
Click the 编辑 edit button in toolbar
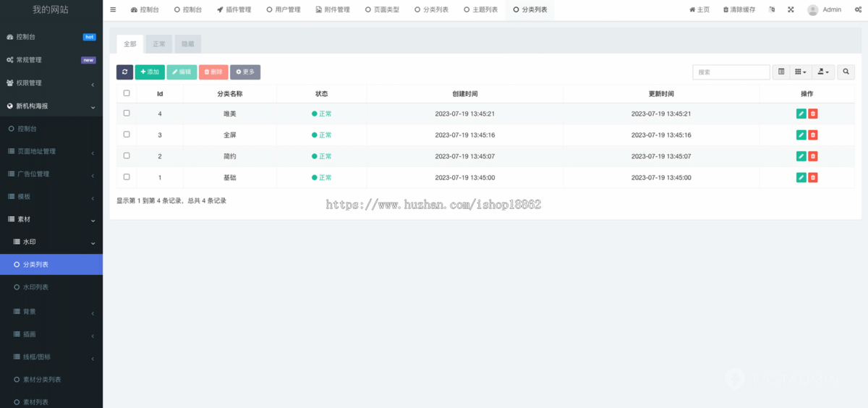(x=182, y=72)
